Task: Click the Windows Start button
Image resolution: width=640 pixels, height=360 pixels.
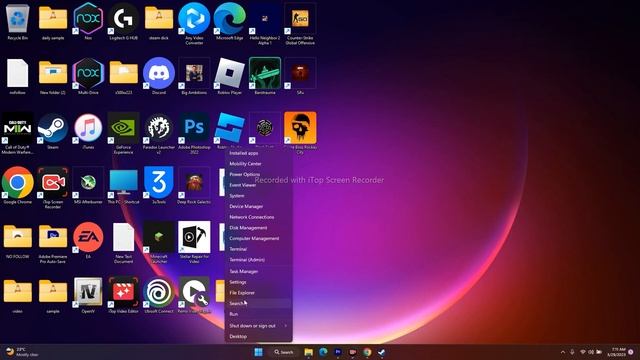Action: tap(258, 352)
